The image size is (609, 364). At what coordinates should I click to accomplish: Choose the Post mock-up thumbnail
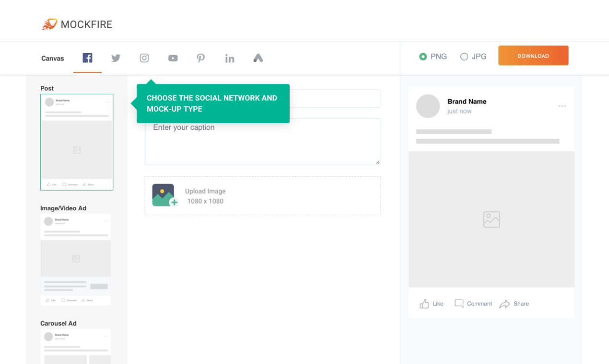(77, 142)
